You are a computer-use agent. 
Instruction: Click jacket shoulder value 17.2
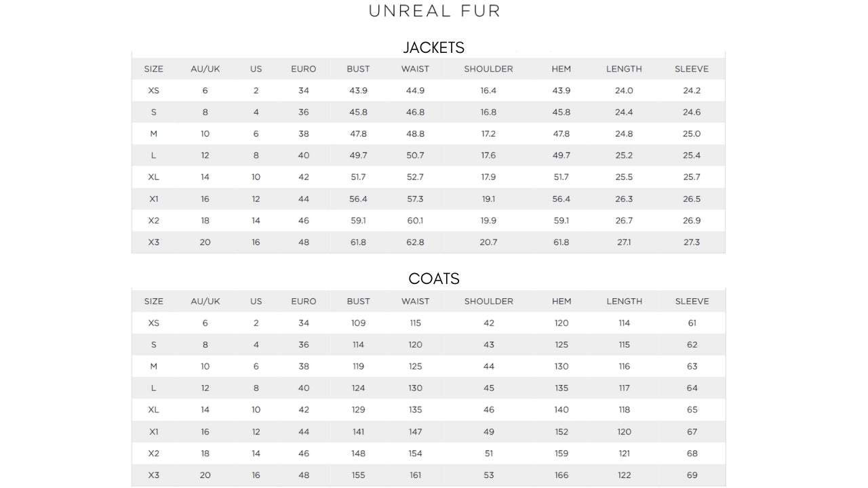(488, 134)
